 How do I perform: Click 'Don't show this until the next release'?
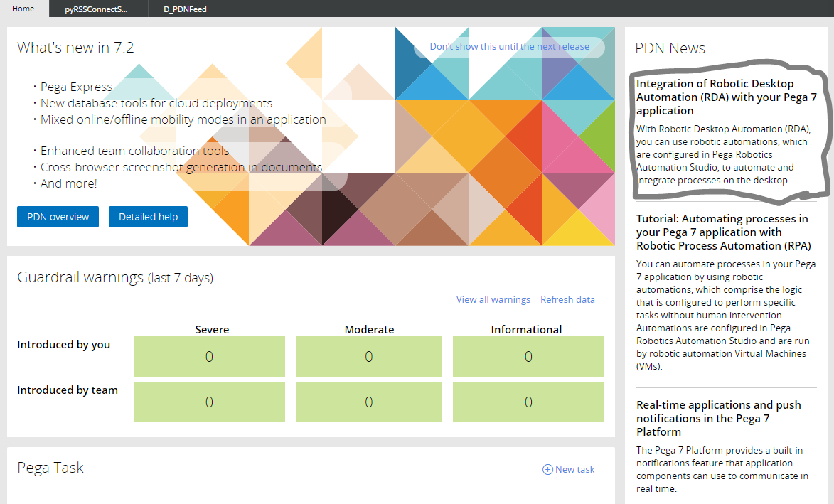[509, 47]
